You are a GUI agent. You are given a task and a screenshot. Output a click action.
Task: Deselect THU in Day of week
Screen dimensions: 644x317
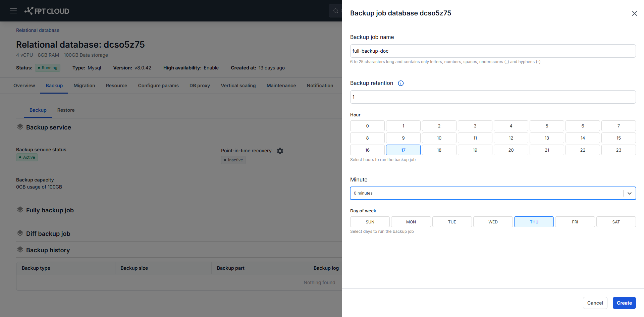(534, 222)
